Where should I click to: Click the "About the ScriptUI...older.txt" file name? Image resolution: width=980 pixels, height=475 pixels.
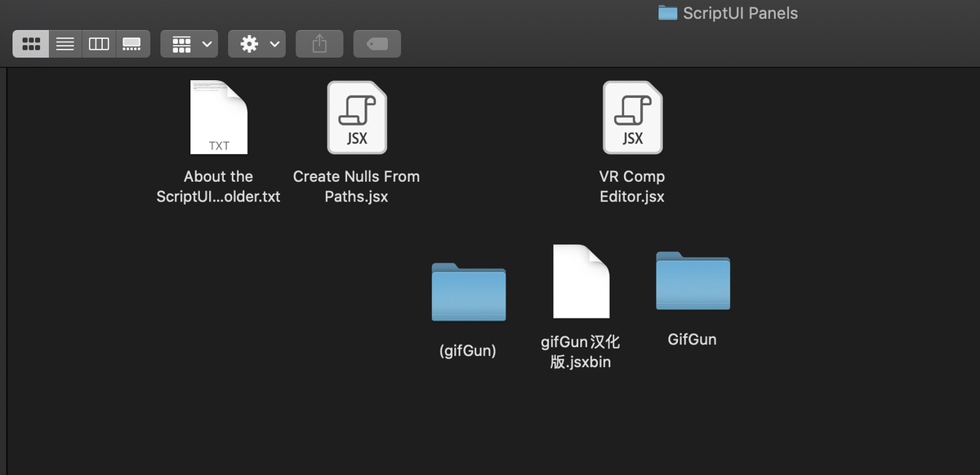point(218,186)
